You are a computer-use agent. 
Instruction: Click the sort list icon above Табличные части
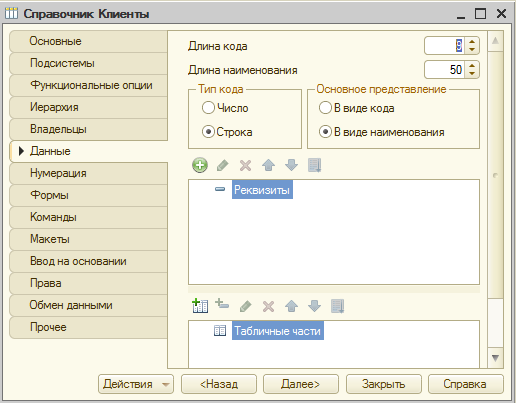(x=337, y=306)
